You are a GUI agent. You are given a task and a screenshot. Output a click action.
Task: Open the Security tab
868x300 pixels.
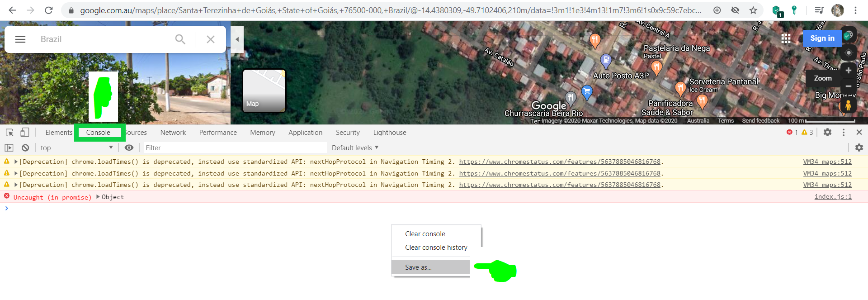tap(348, 133)
